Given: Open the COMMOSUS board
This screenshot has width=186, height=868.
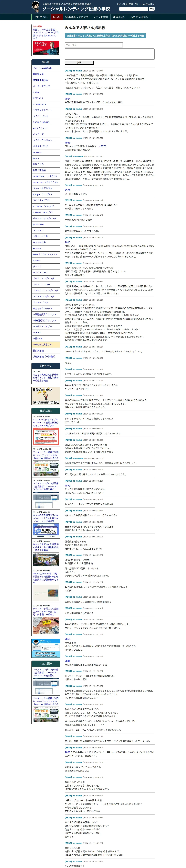Looking at the screenshot, I should coord(46,104).
